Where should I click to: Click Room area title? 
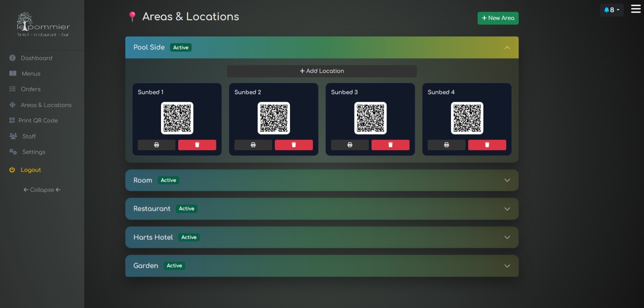(x=143, y=180)
